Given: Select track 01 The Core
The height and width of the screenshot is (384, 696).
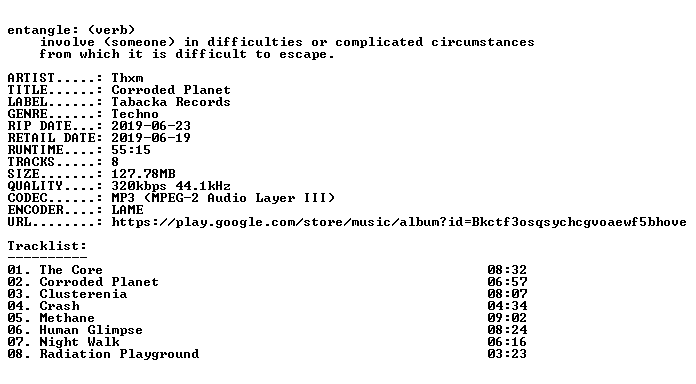Looking at the screenshot, I should click(55, 270).
